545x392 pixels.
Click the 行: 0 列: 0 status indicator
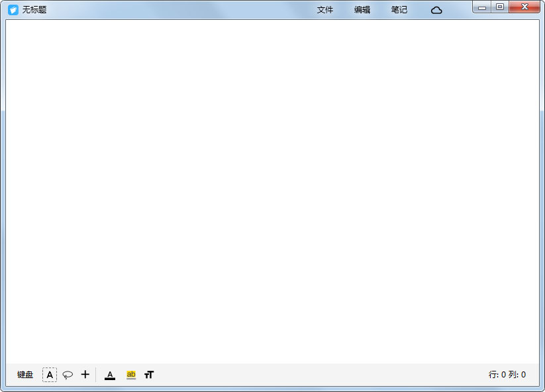507,375
